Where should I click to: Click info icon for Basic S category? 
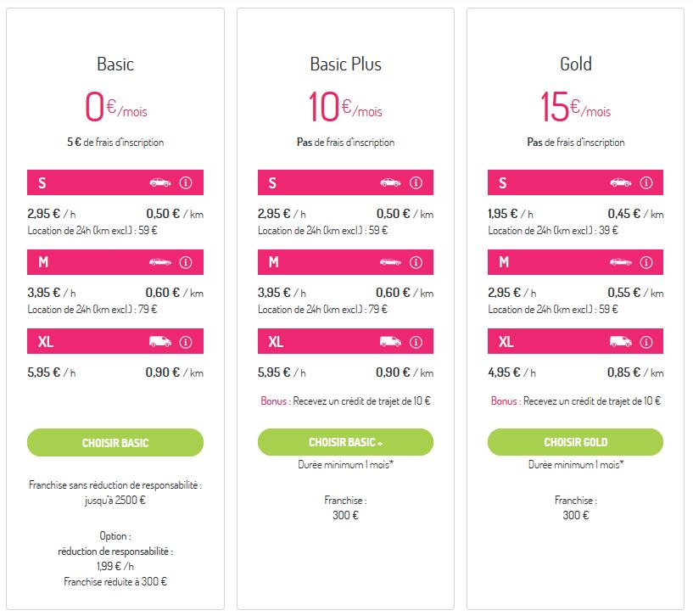(x=186, y=182)
